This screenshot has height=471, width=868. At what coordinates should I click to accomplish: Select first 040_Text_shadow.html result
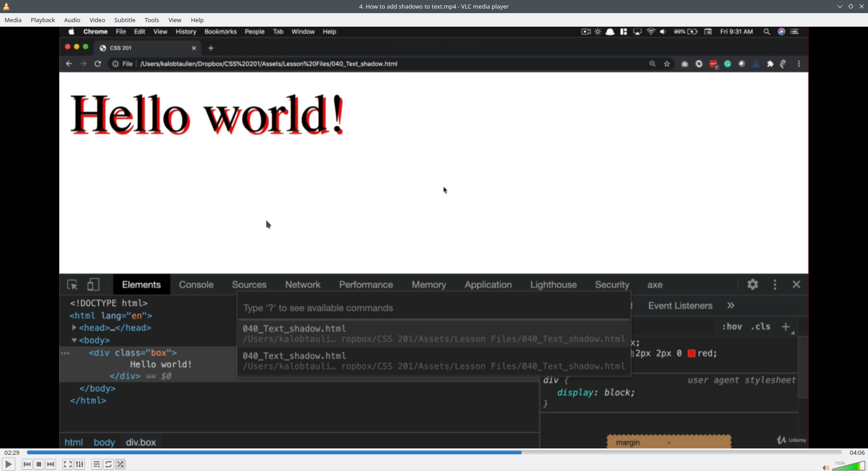[x=434, y=334]
